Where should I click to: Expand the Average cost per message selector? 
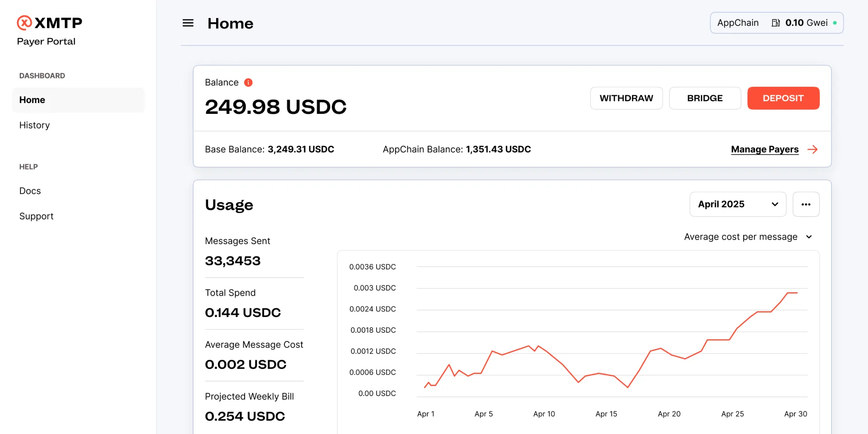[x=748, y=237]
